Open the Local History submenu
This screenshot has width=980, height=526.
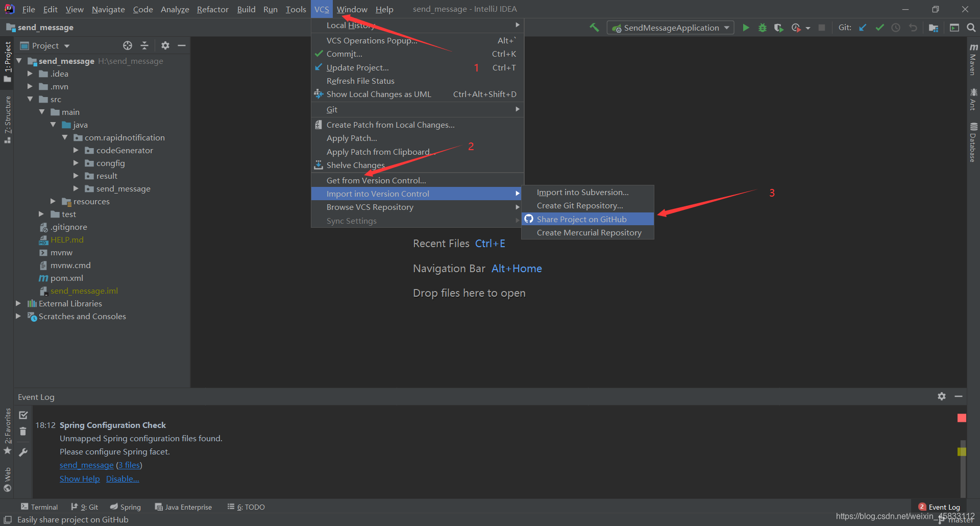pyautogui.click(x=418, y=25)
